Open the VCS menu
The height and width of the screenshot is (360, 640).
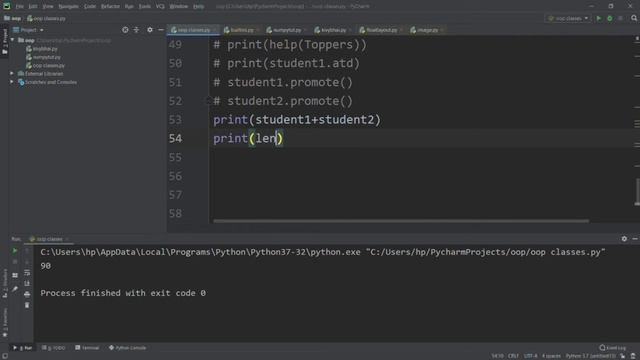(x=160, y=7)
